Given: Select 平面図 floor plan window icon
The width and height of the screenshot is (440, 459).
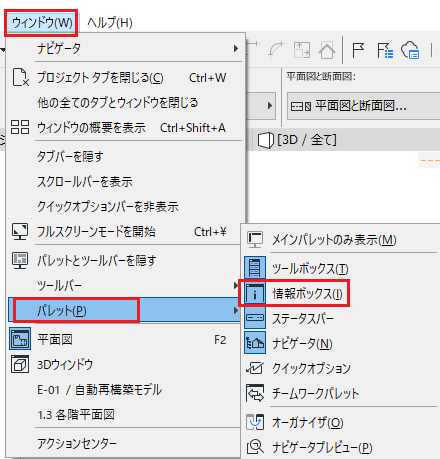Looking at the screenshot, I should [20, 339].
